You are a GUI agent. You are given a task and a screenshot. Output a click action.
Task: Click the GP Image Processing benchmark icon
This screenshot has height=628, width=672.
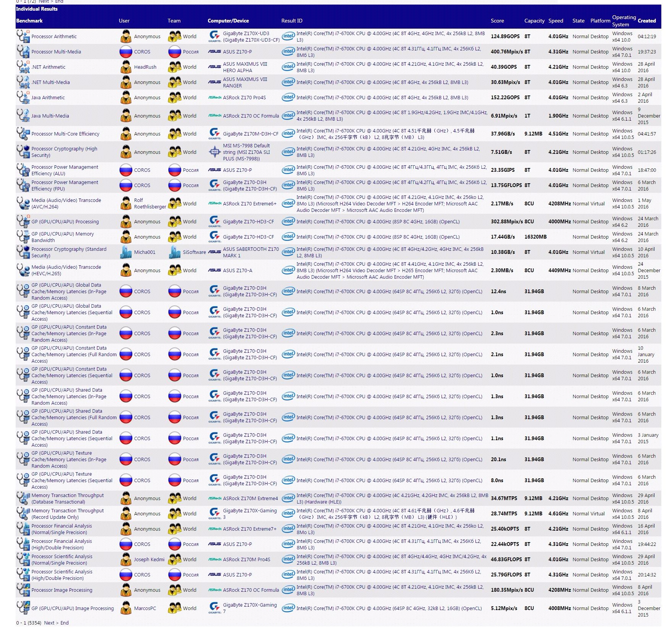click(x=23, y=608)
